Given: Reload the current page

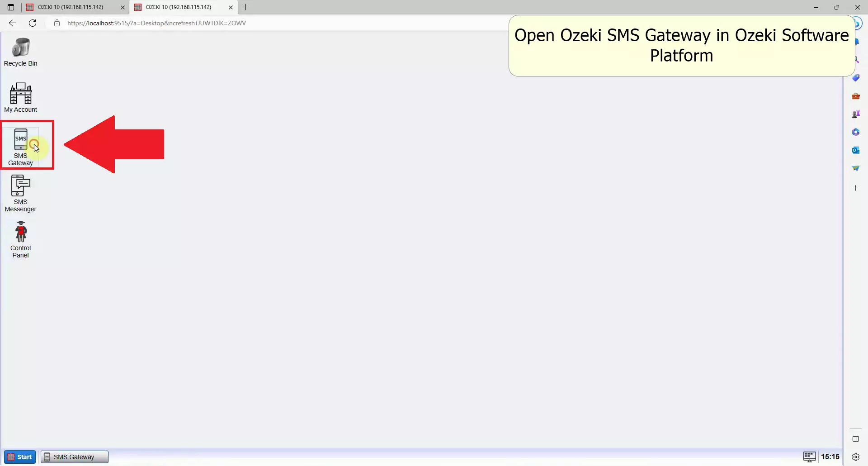Looking at the screenshot, I should tap(33, 23).
